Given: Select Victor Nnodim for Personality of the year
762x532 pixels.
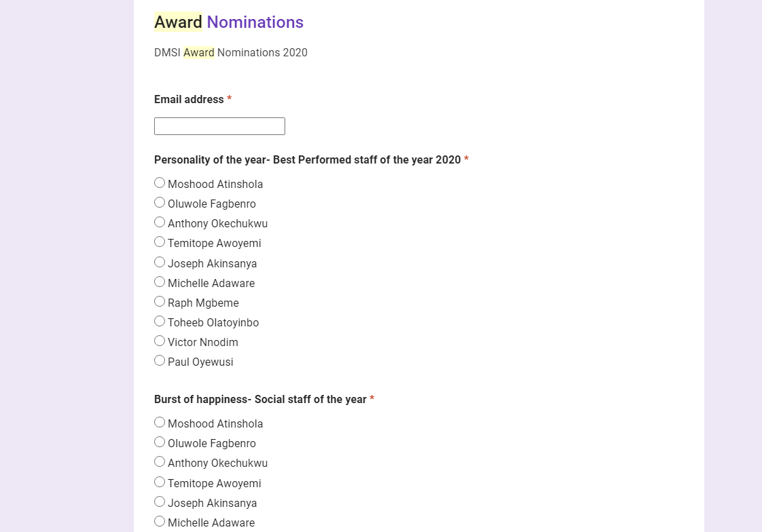Looking at the screenshot, I should [x=160, y=341].
